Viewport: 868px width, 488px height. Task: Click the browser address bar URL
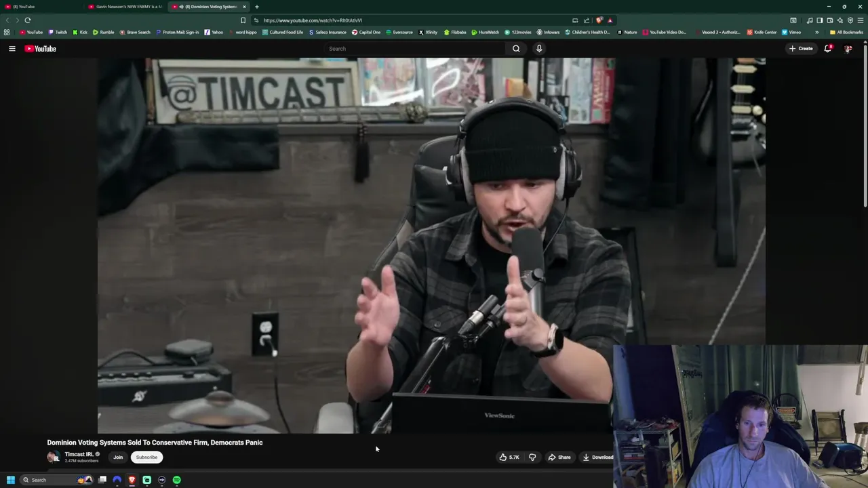click(313, 20)
